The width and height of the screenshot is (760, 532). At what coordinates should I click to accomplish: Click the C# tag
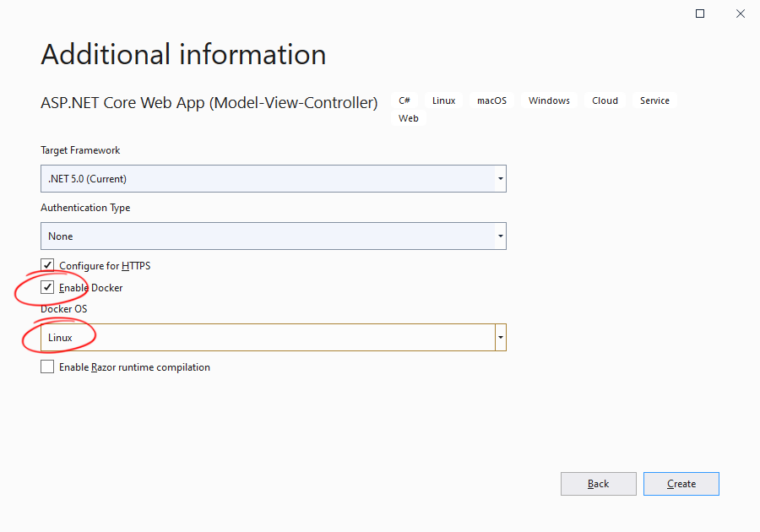[404, 100]
